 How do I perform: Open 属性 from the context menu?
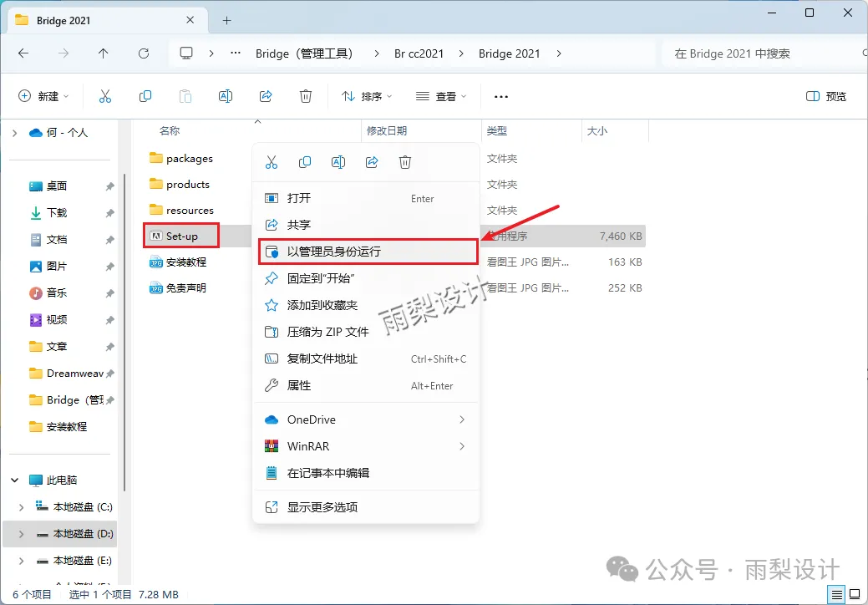click(365, 385)
